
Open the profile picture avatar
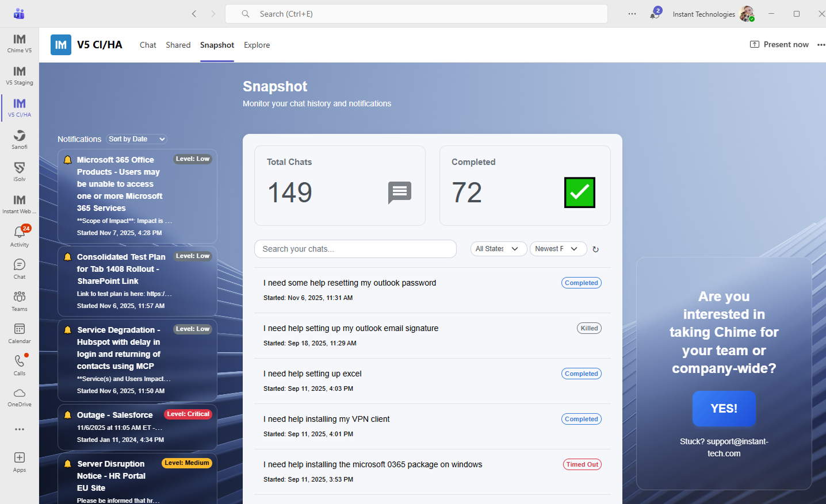click(x=747, y=14)
